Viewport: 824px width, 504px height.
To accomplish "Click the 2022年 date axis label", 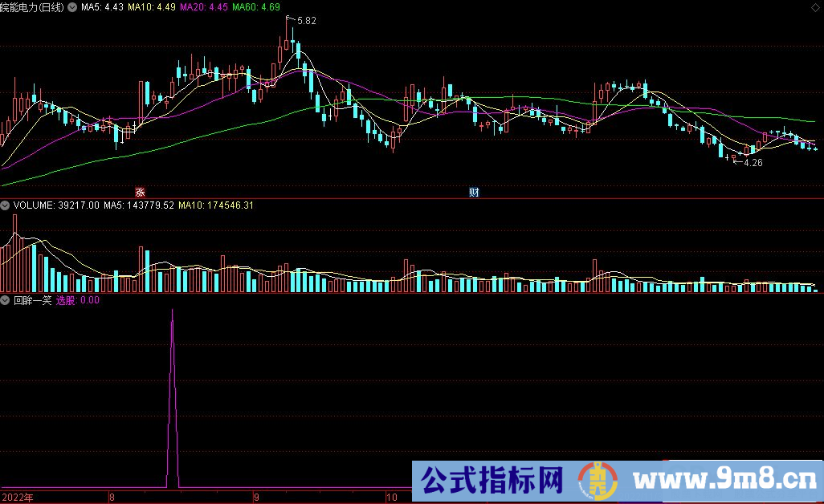I will tap(18, 497).
